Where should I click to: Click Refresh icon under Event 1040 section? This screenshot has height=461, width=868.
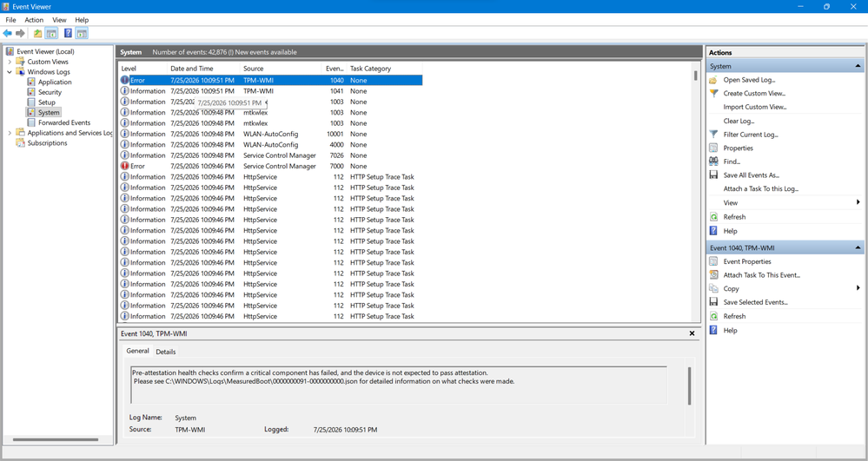713,316
